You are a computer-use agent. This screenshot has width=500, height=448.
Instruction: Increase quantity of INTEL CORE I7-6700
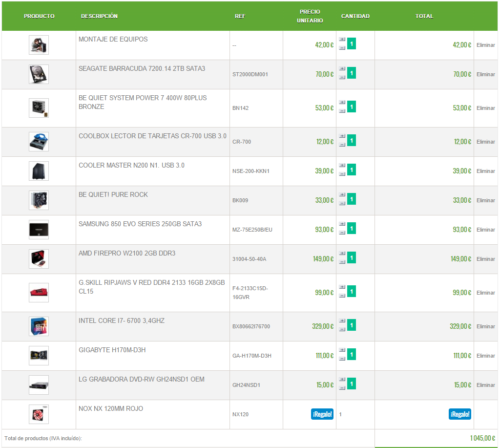tap(342, 321)
